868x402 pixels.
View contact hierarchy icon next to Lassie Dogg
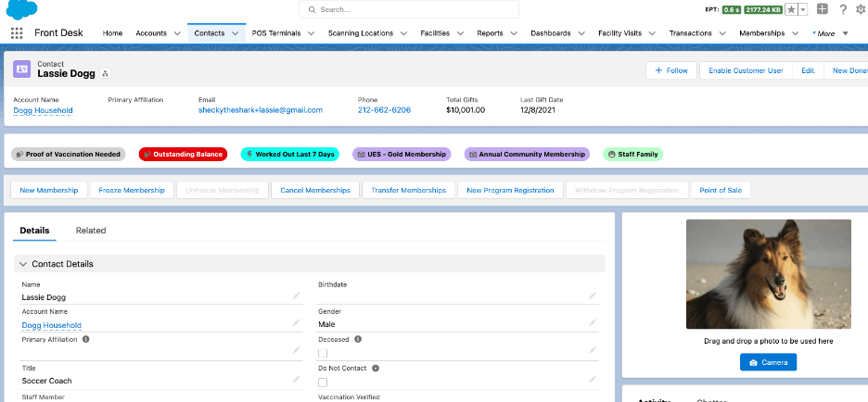(x=105, y=73)
